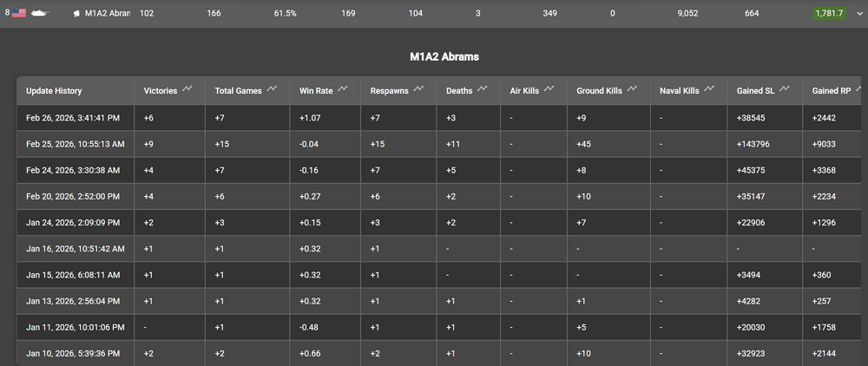Show the Air Kills trend chart
The image size is (868, 366).
tap(552, 89)
